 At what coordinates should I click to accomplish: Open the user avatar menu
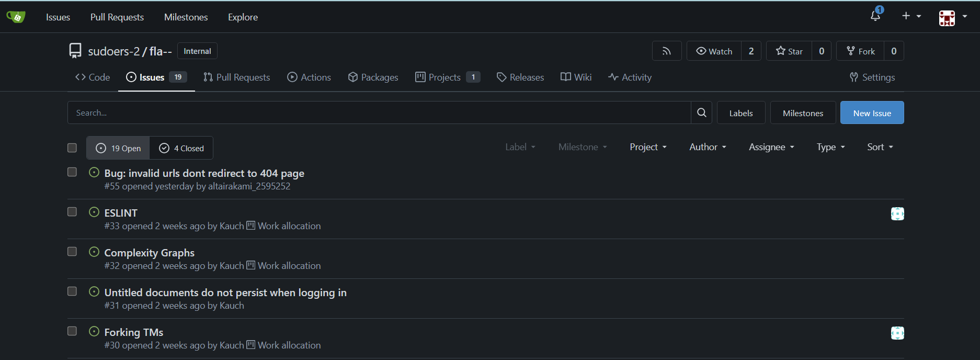pyautogui.click(x=952, y=17)
